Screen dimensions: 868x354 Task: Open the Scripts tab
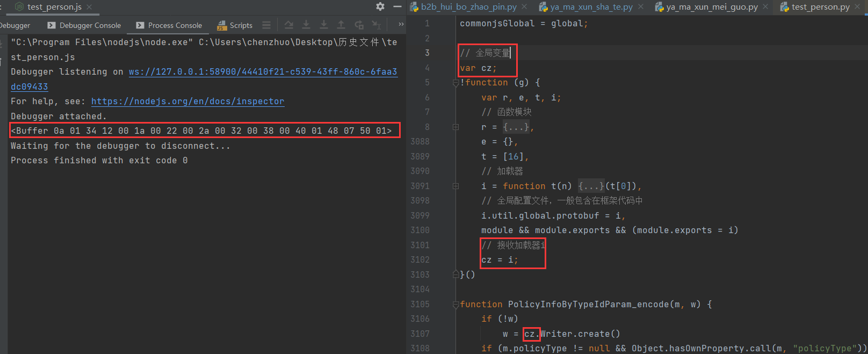(235, 25)
